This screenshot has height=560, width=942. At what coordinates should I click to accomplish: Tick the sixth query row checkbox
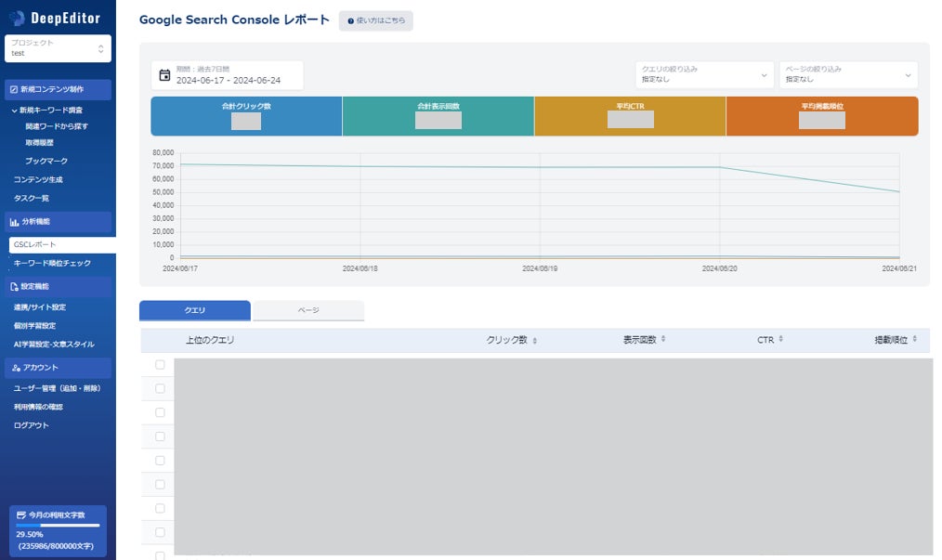pyautogui.click(x=160, y=484)
